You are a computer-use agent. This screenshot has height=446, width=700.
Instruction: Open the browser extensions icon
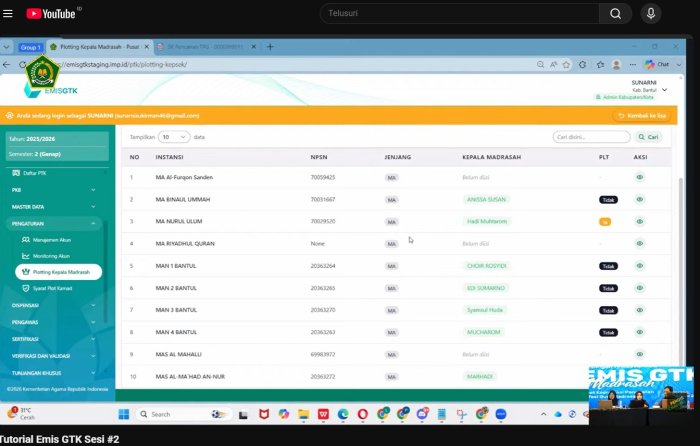pos(583,65)
